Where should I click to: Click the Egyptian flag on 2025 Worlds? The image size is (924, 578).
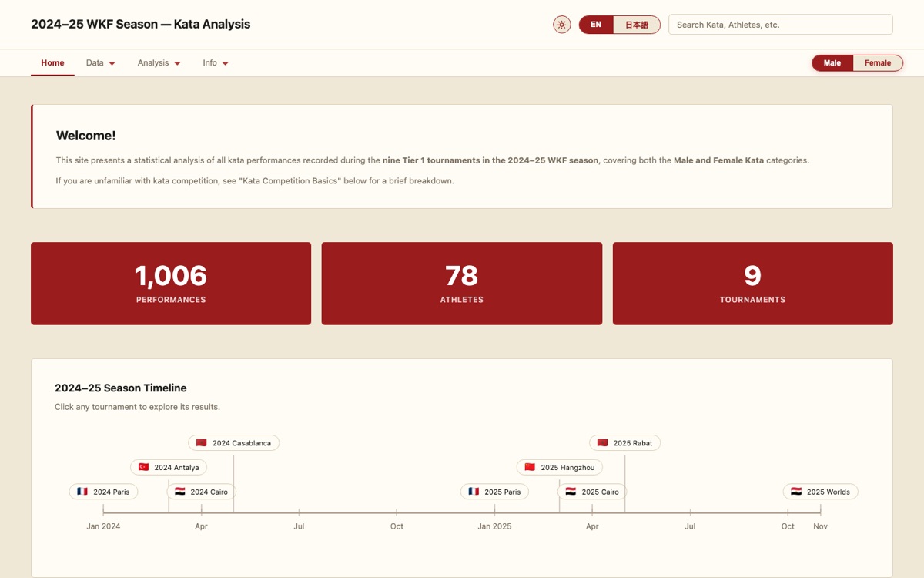[796, 492]
